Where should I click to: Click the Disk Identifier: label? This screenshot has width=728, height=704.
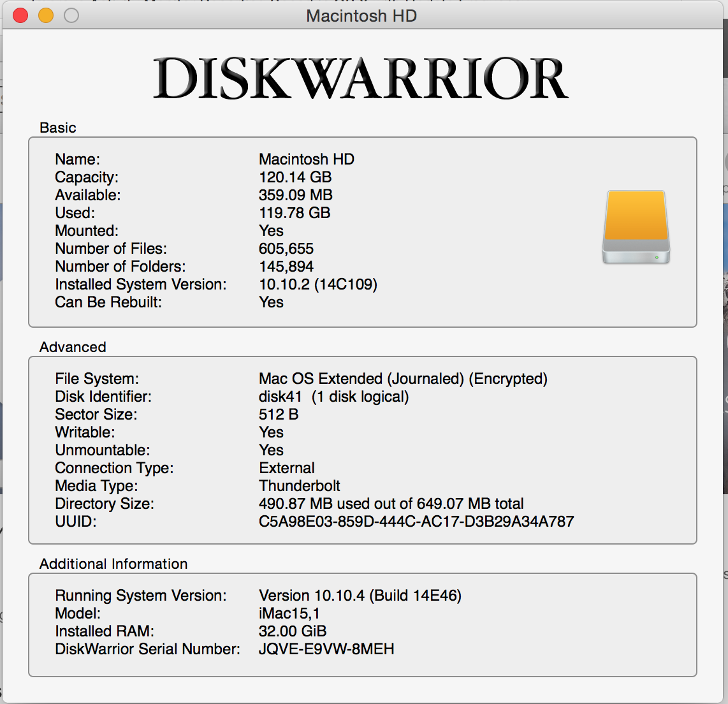[103, 397]
